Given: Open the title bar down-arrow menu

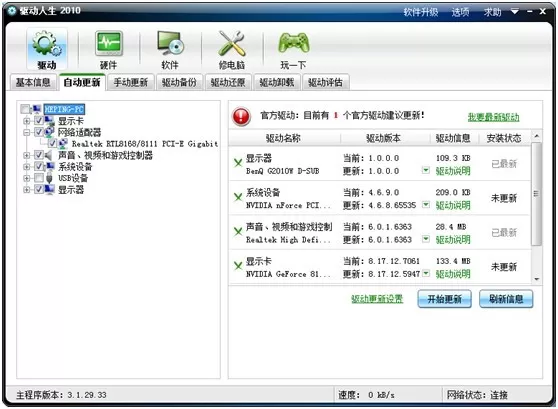Looking at the screenshot, I should point(515,12).
